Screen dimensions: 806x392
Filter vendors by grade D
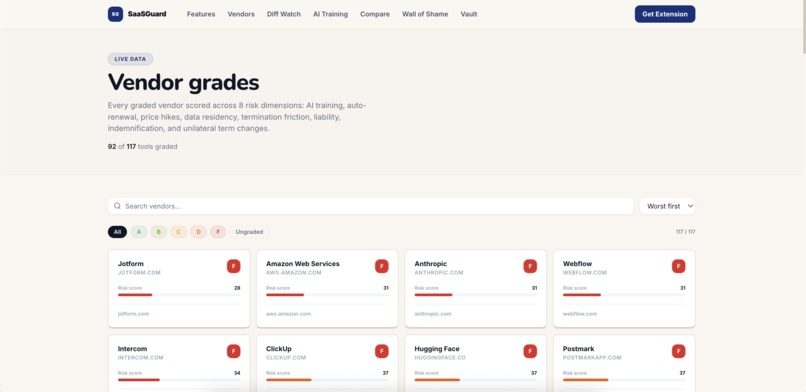198,232
